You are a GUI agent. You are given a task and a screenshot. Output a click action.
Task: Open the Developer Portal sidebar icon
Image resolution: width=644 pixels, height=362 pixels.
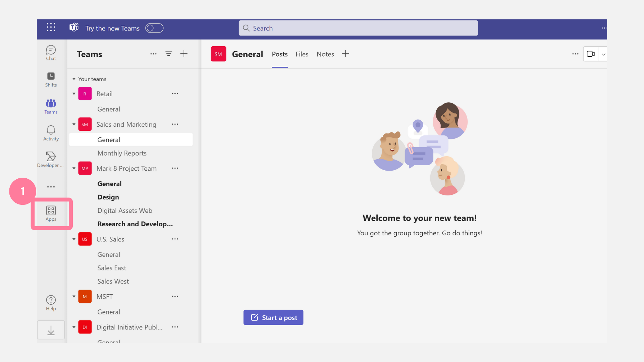click(x=51, y=160)
